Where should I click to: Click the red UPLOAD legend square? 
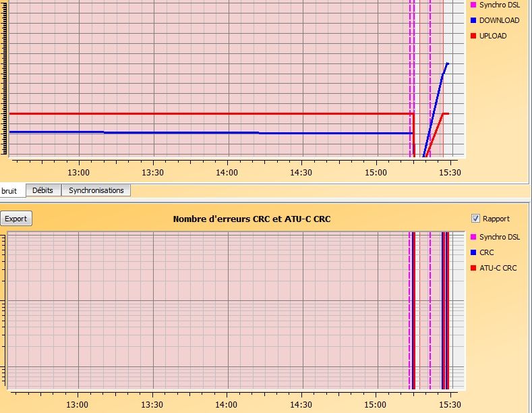[x=473, y=36]
